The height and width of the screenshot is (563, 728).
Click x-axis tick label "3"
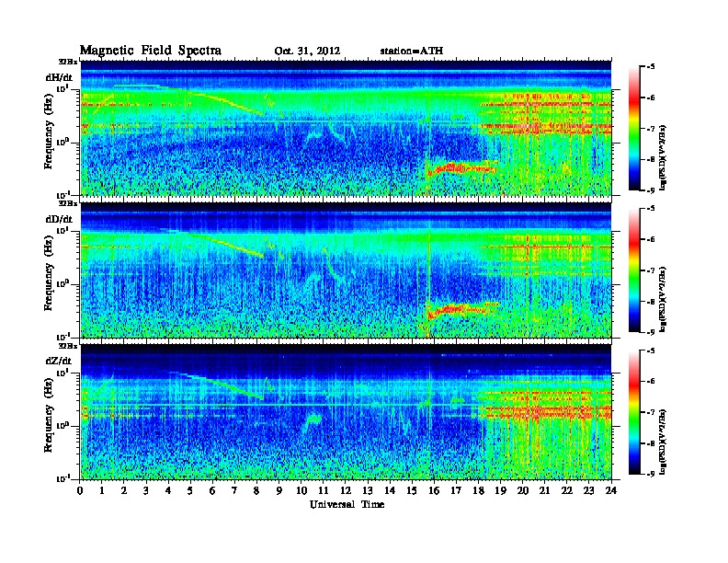(x=146, y=490)
